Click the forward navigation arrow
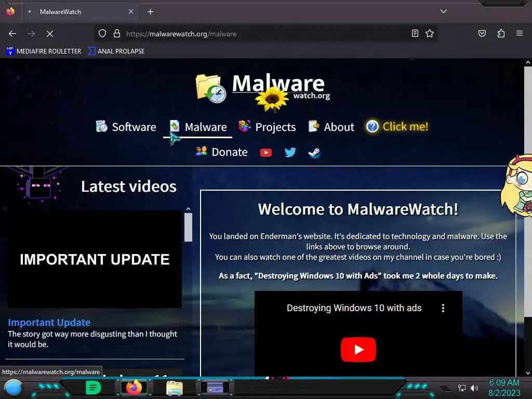Image resolution: width=532 pixels, height=399 pixels. (31, 34)
